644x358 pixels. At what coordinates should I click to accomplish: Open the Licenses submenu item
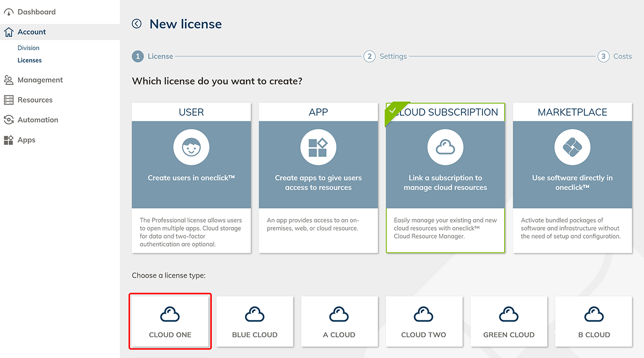pyautogui.click(x=30, y=60)
